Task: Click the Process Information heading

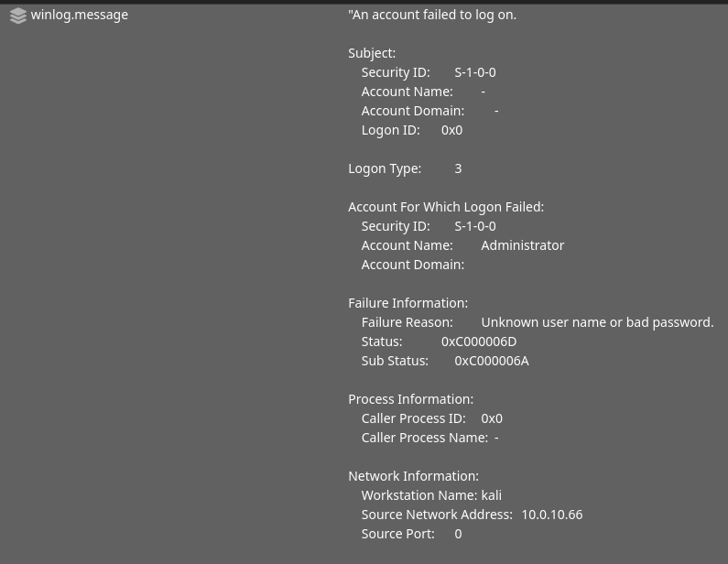Action: 410,399
